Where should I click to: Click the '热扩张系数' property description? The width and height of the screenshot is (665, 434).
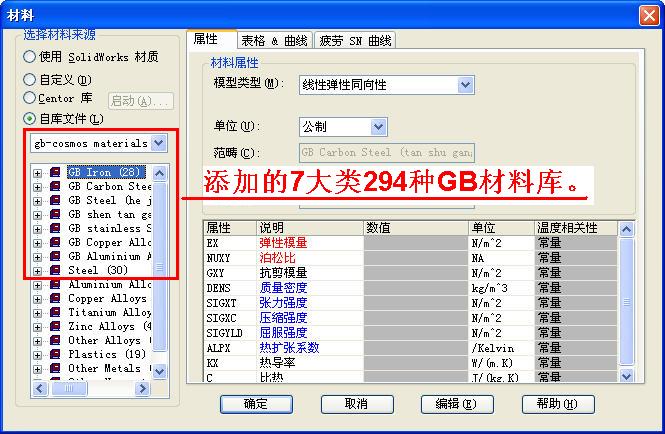289,348
